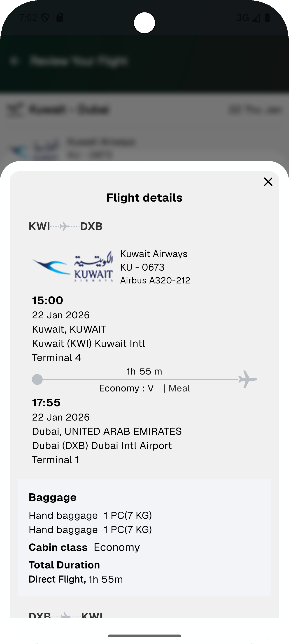
Task: Tap the Economy : V fare class
Action: click(x=126, y=388)
